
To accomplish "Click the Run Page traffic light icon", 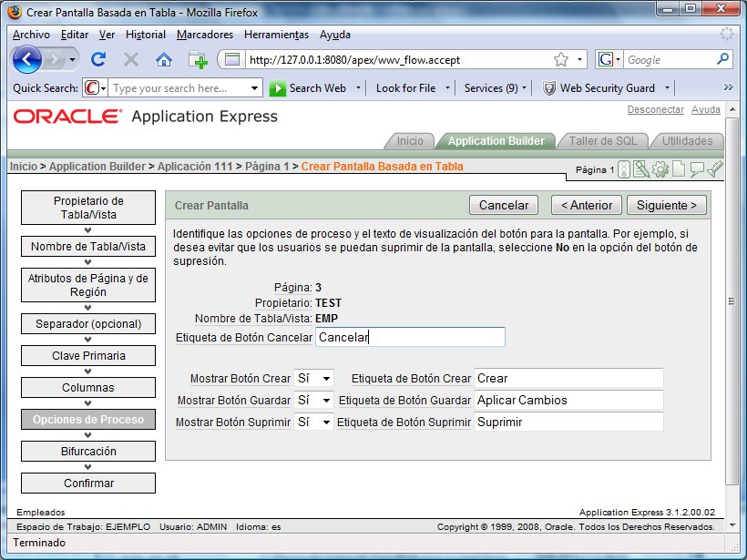I will click(x=624, y=169).
